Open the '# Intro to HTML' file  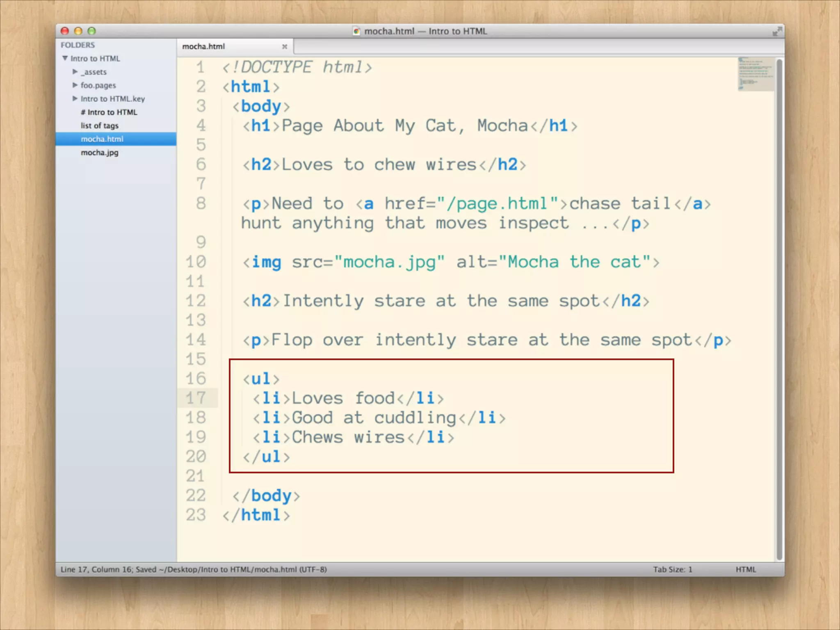pos(109,112)
